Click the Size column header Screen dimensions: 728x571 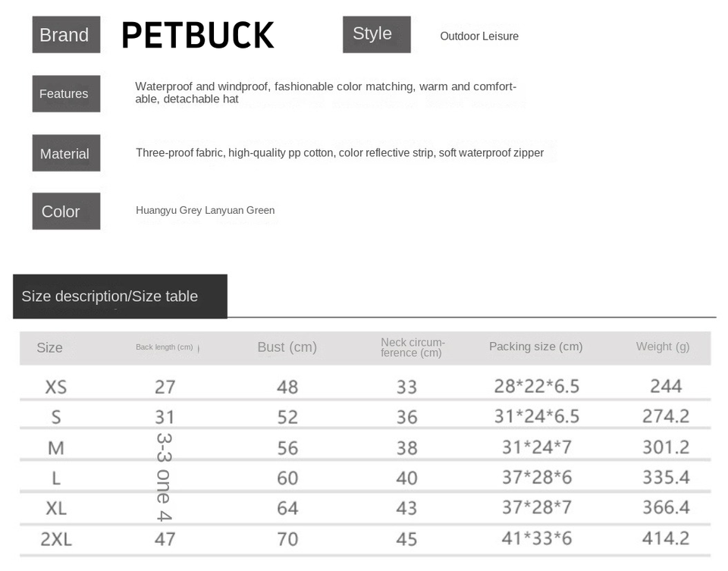[50, 348]
